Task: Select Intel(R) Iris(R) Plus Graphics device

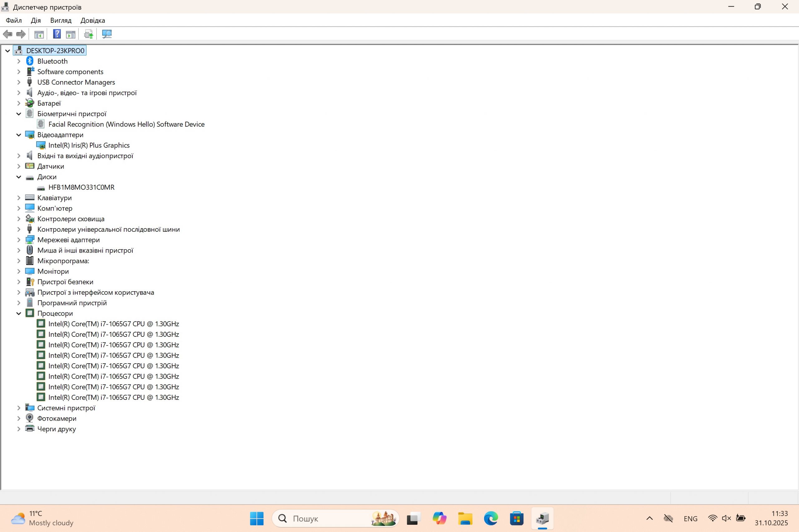Action: pos(89,145)
